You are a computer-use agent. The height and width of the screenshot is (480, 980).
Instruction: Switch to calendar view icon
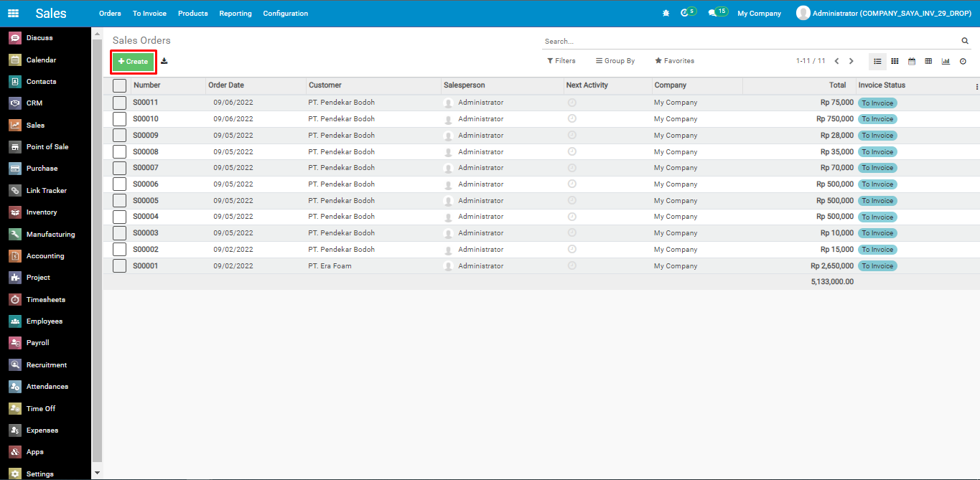click(x=912, y=62)
